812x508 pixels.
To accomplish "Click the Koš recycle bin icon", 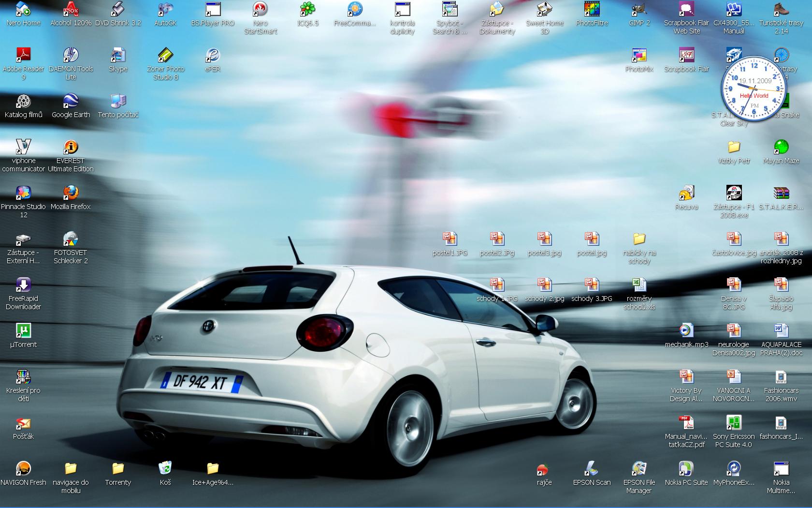I will coord(165,468).
